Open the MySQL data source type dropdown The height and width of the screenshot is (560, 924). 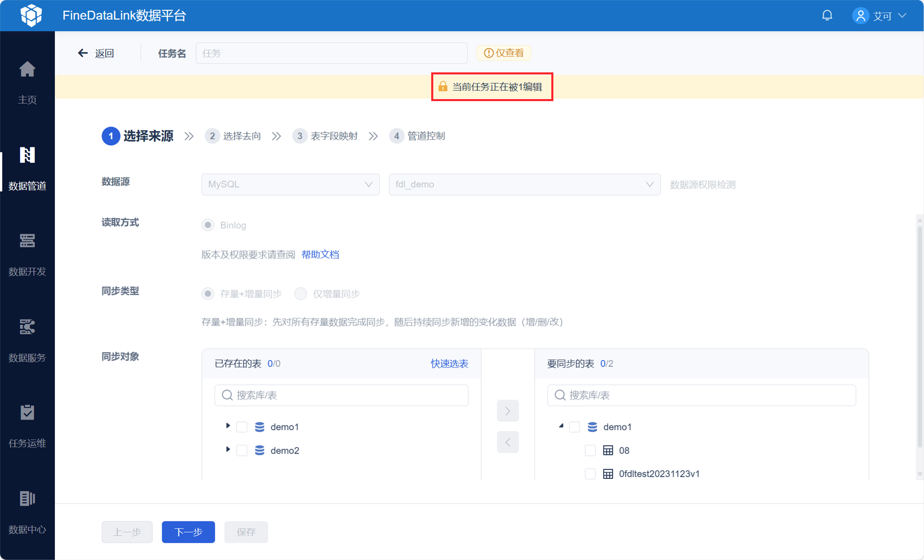coord(291,184)
